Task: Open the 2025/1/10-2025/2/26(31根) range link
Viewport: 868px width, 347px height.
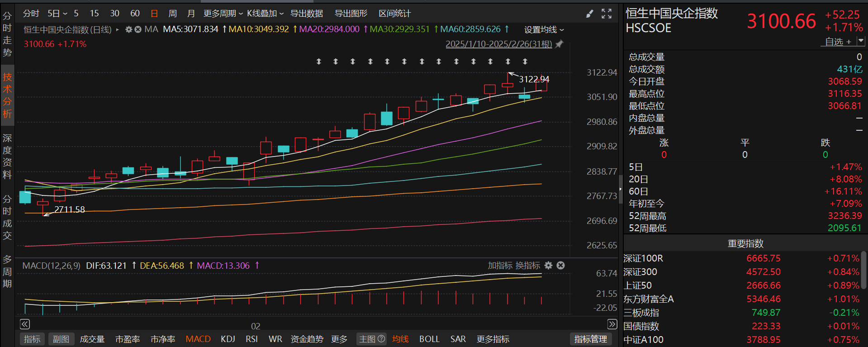Action: (x=499, y=44)
